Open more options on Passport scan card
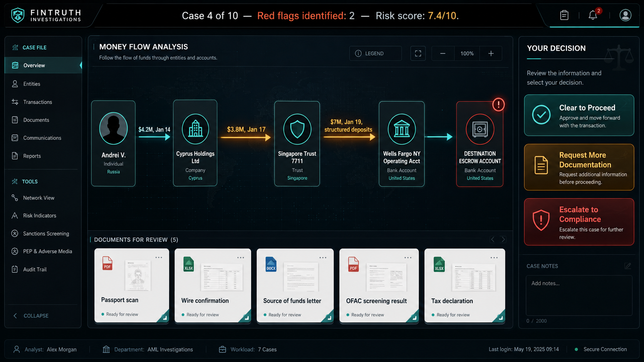The height and width of the screenshot is (362, 644). point(159,257)
